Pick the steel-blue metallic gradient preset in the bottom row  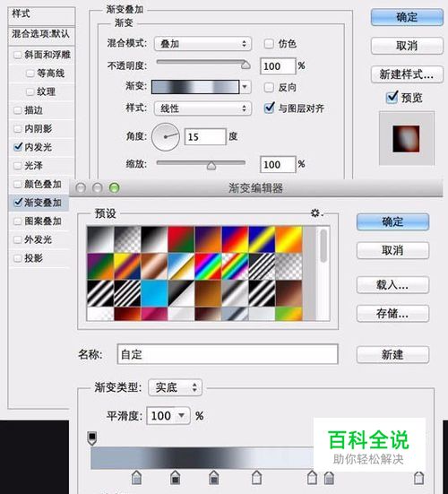[x=235, y=314]
